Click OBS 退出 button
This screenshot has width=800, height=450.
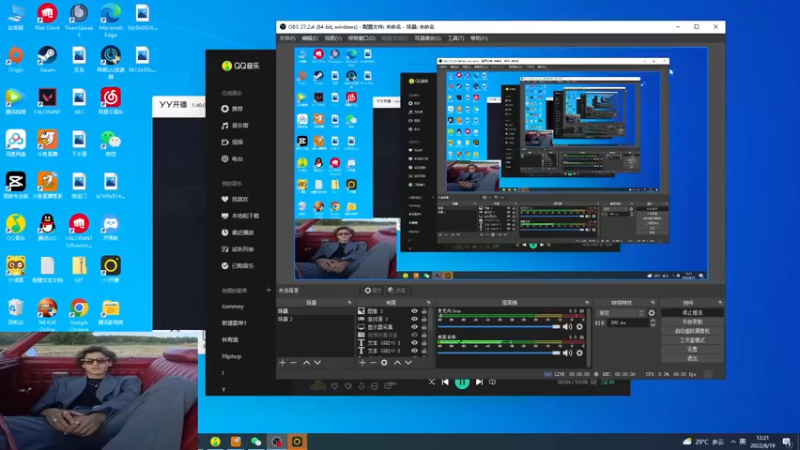pyautogui.click(x=692, y=358)
